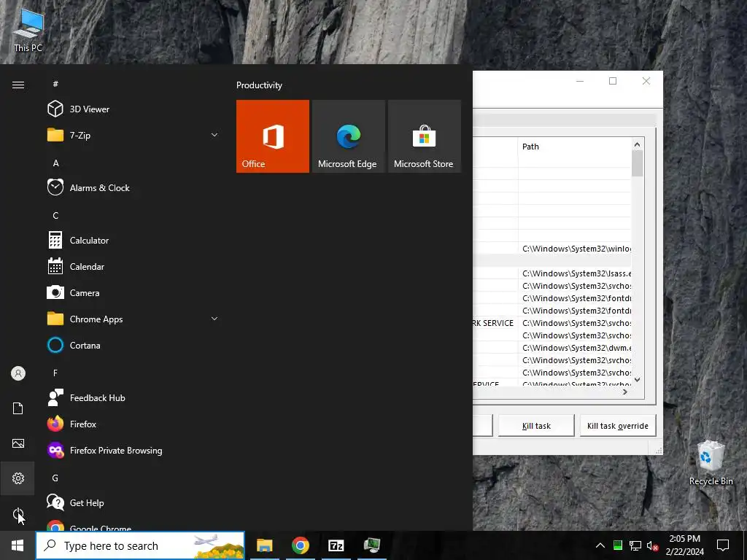
Task: Click the muted volume tray icon
Action: tap(653, 545)
